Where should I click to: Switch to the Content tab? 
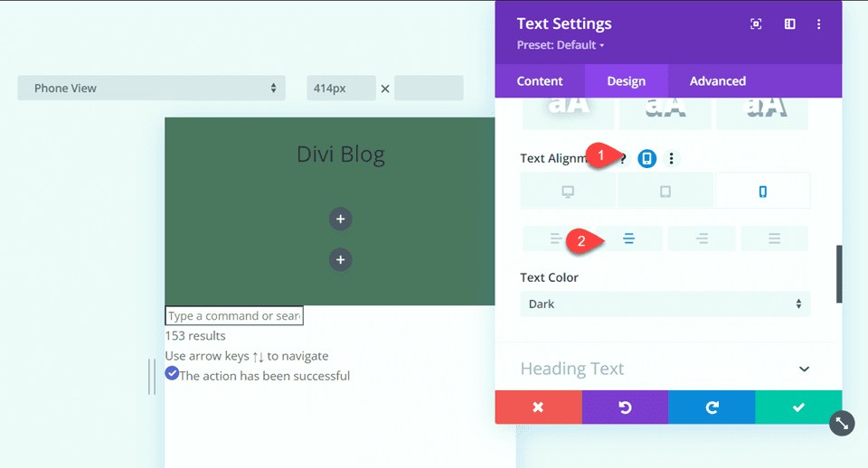click(x=540, y=81)
